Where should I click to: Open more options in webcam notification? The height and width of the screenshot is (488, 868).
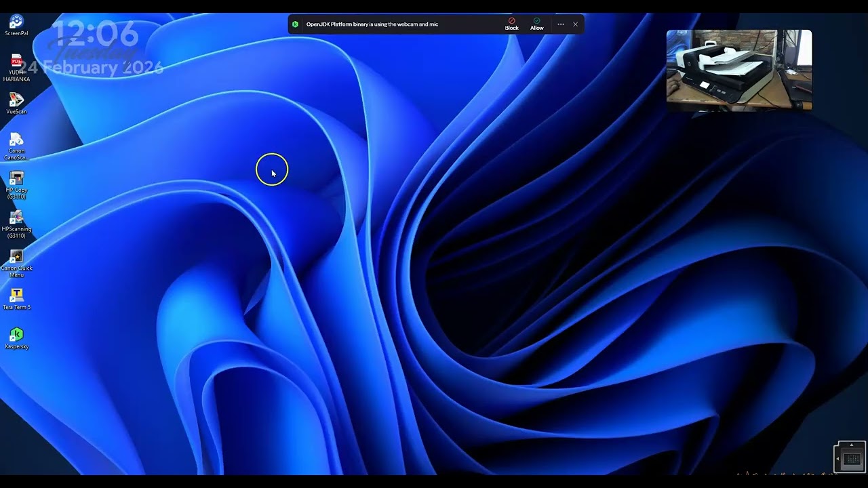click(561, 24)
